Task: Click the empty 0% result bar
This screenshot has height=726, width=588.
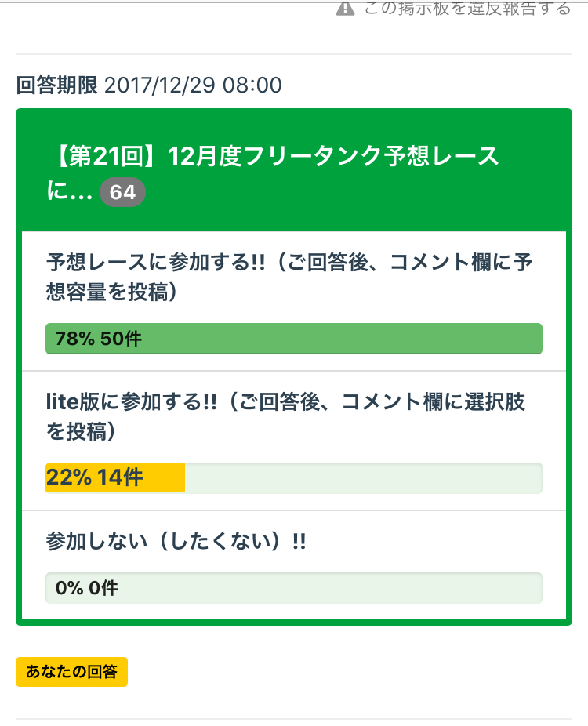Action: click(x=329, y=587)
